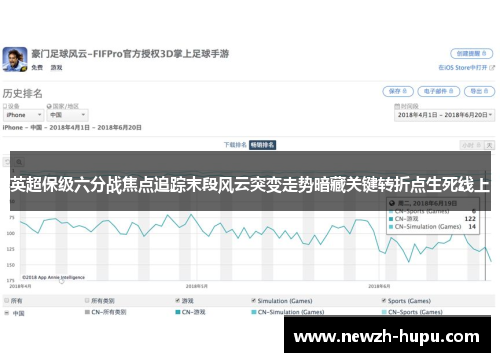The height and width of the screenshot is (362, 500).
Task: Click the CN-所有类别 grey legend swatch
Action: (x=87, y=312)
